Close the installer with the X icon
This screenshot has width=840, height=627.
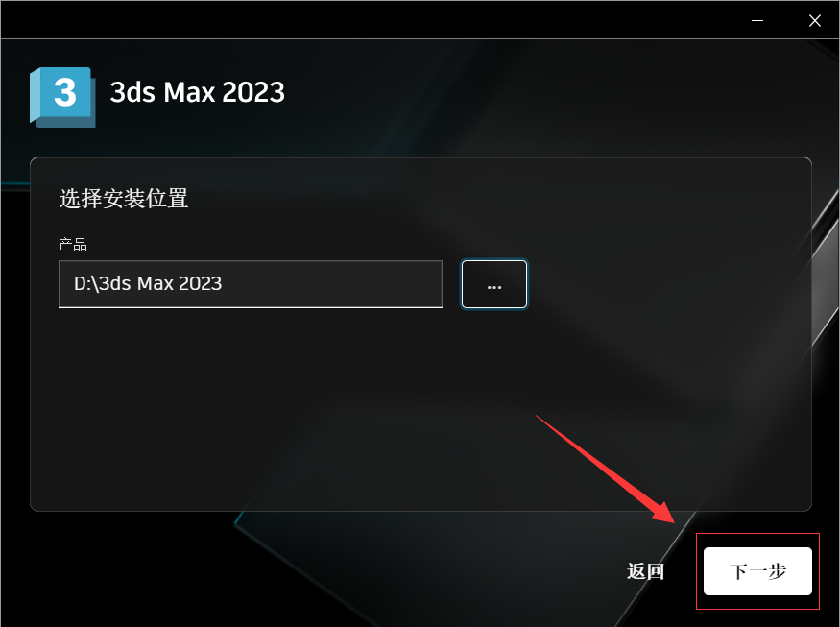pos(814,20)
